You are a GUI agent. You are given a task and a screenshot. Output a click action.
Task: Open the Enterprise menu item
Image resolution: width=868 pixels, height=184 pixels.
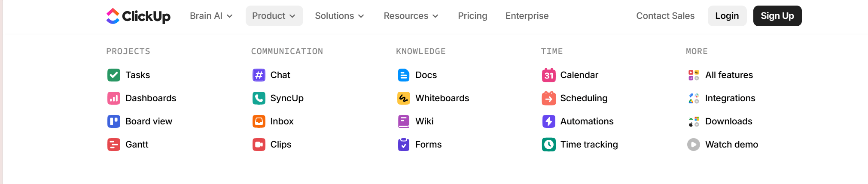click(527, 16)
